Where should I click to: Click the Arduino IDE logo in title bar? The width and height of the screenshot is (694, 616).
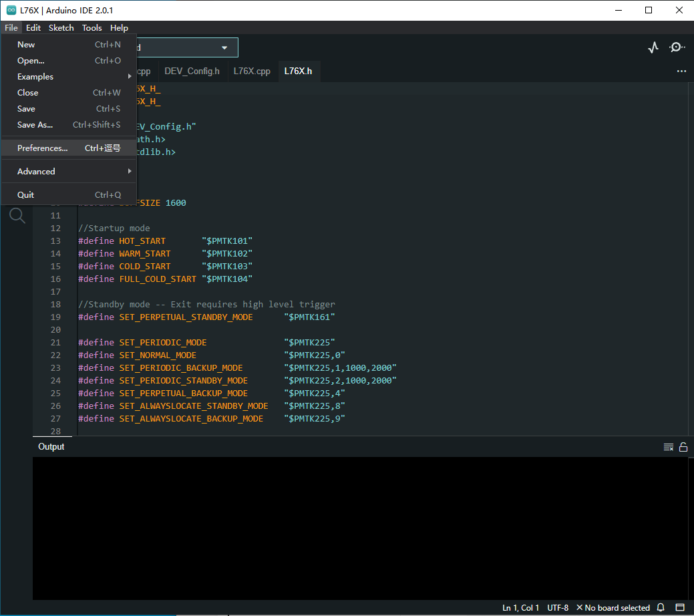(x=11, y=10)
